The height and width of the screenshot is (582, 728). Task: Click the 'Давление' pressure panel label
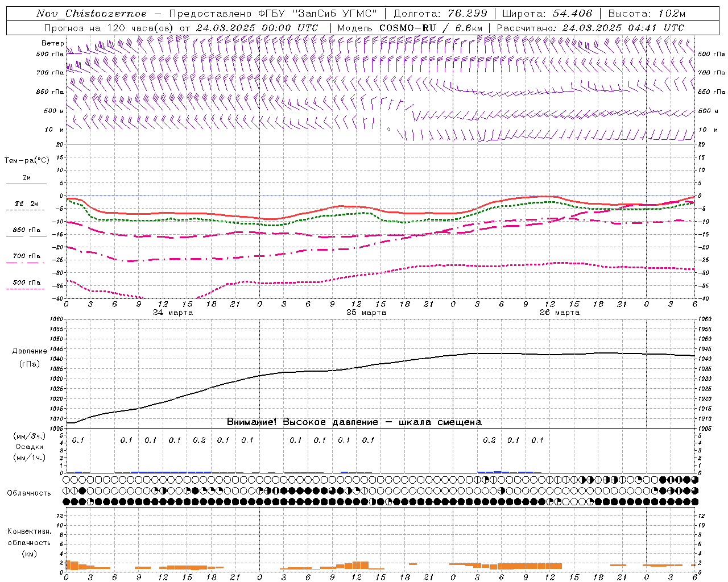[29, 351]
